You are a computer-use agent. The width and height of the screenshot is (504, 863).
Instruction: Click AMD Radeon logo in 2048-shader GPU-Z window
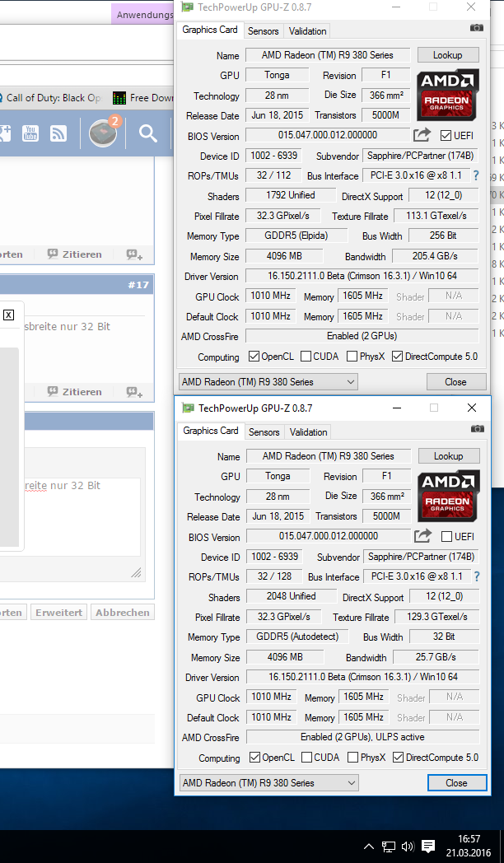click(449, 496)
